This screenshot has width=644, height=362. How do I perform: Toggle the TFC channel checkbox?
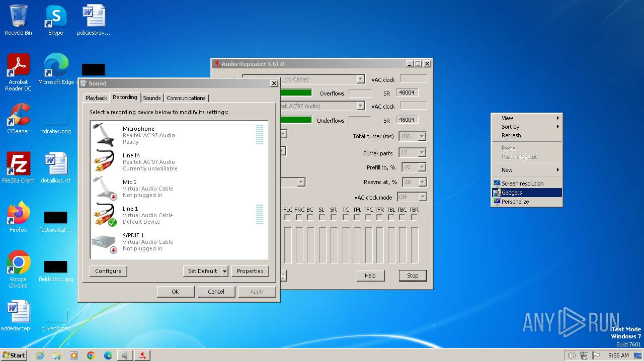[x=368, y=218]
